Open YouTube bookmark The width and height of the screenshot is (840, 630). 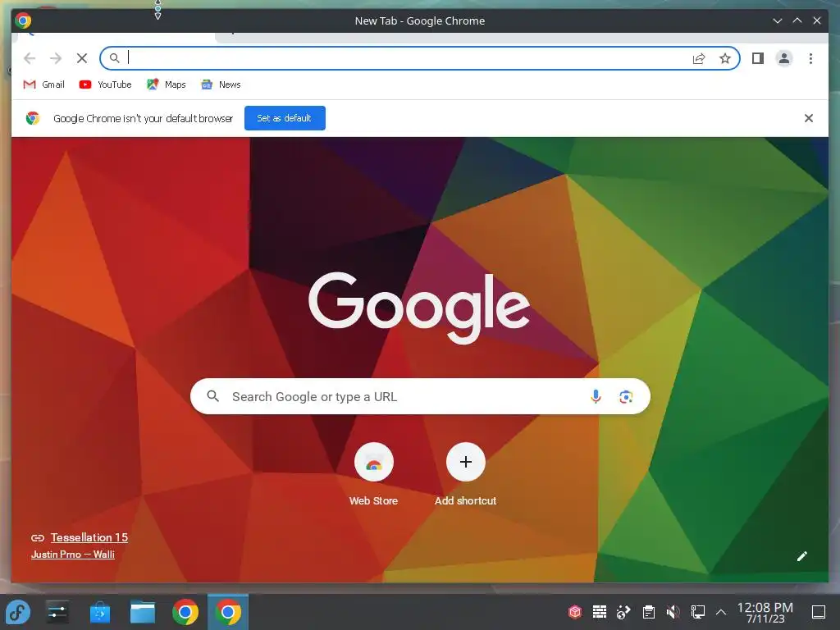105,84
